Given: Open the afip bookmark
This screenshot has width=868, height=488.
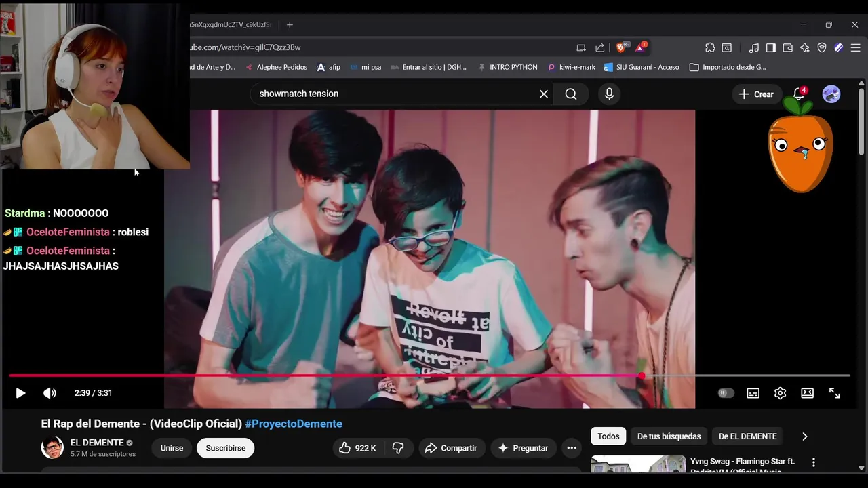Looking at the screenshot, I should [328, 67].
